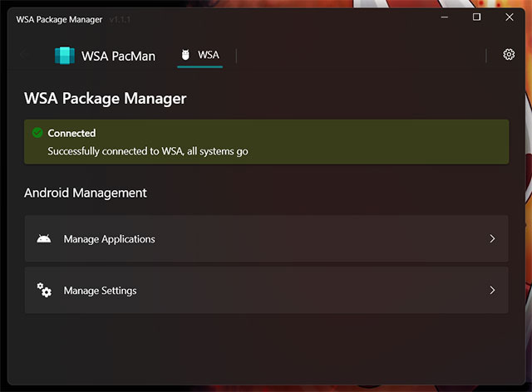This screenshot has height=392, width=532.
Task: Click the WSA Package Manager page heading
Action: (105, 99)
